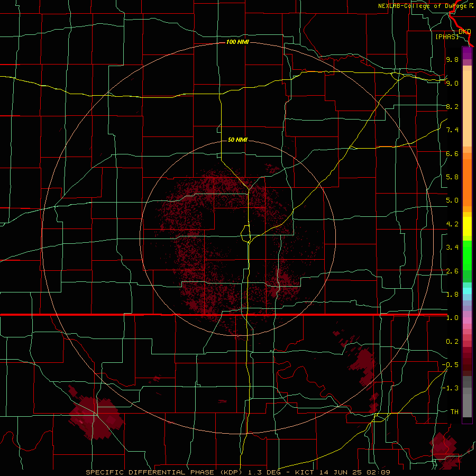Click the 4.2 scale value
Viewport: 476px width, 476px height.
click(x=452, y=224)
